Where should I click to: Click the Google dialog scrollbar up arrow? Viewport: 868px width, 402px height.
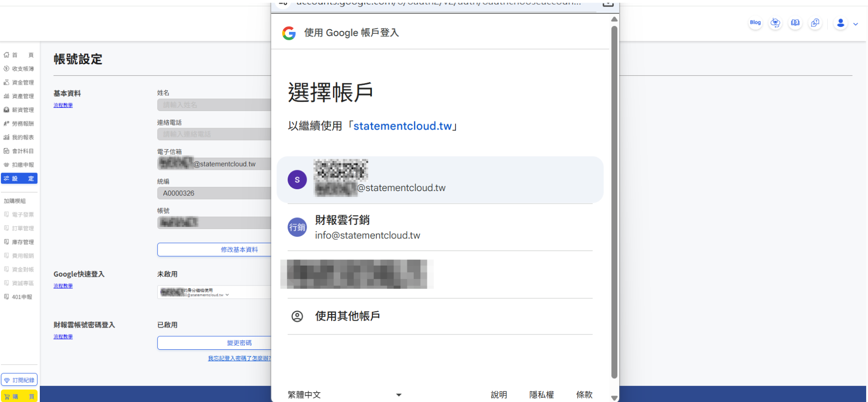614,19
